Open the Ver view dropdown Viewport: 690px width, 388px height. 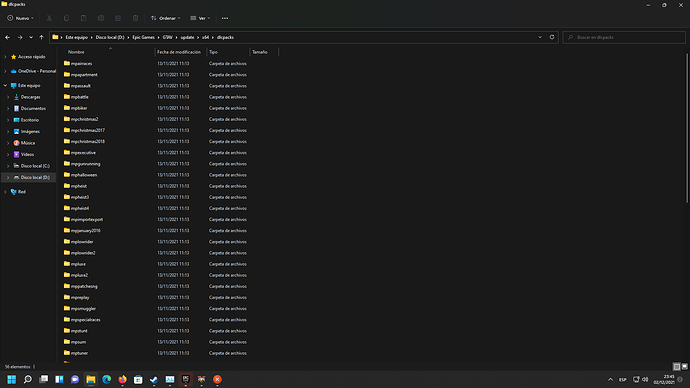point(200,18)
